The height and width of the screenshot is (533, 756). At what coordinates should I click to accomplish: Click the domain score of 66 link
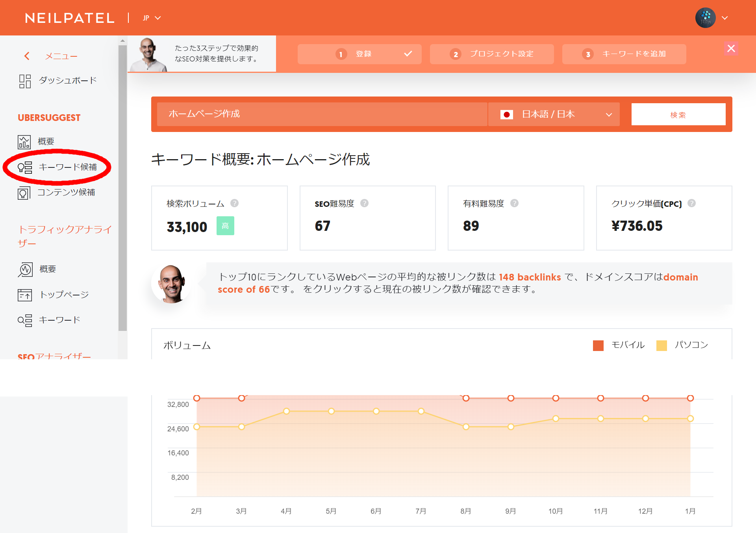click(x=458, y=283)
